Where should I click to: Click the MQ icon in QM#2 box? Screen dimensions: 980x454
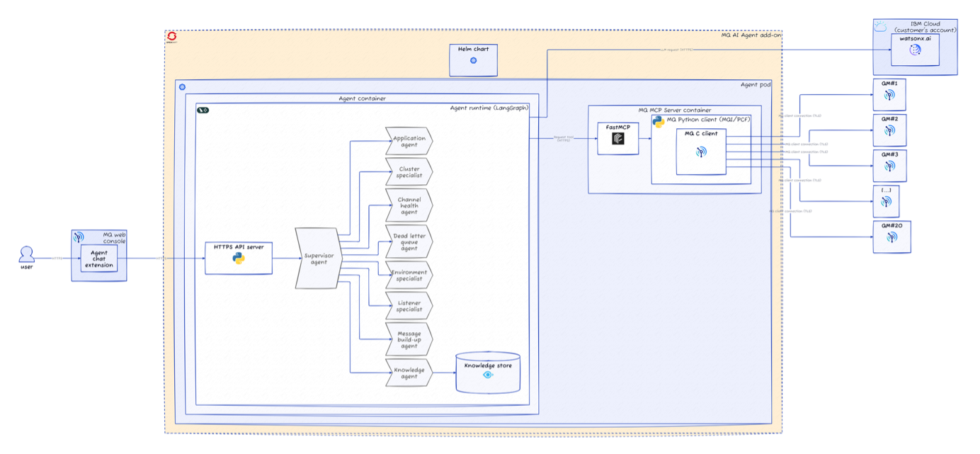pyautogui.click(x=889, y=130)
